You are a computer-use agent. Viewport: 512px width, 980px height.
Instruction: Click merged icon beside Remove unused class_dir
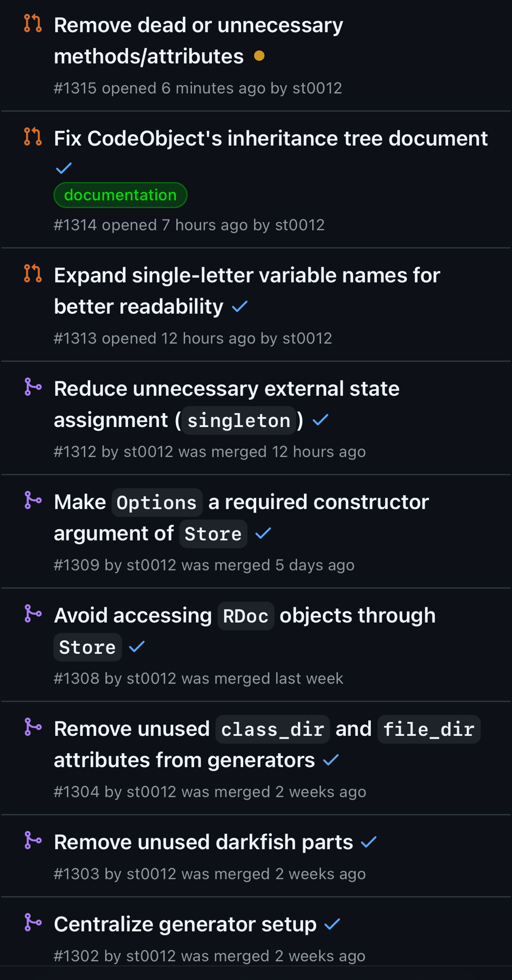coord(33,727)
